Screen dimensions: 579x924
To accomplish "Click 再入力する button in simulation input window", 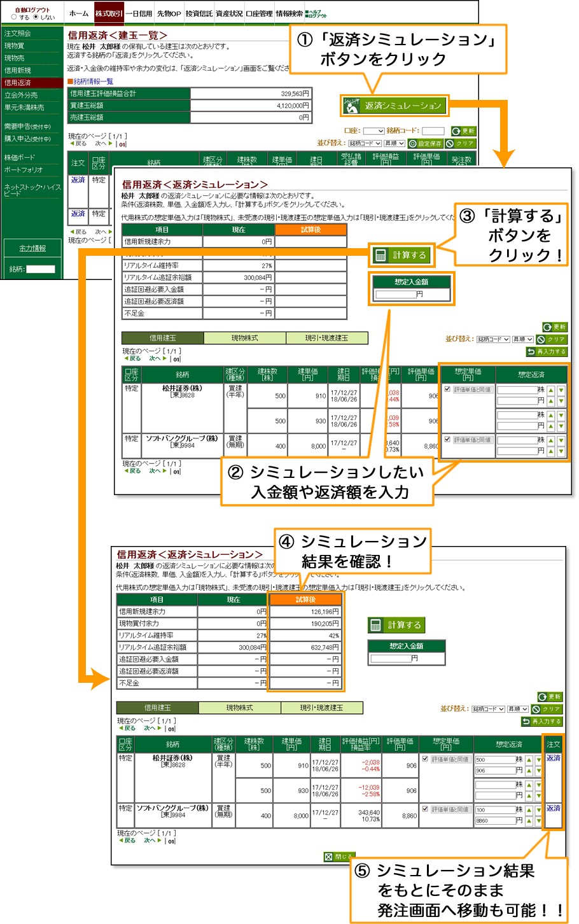I will coord(547,351).
